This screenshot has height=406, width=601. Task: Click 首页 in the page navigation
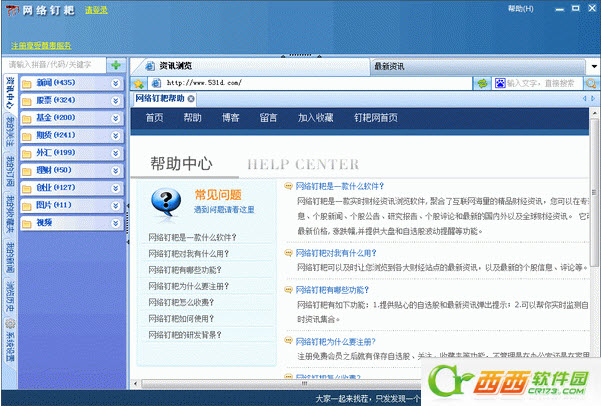tap(154, 118)
